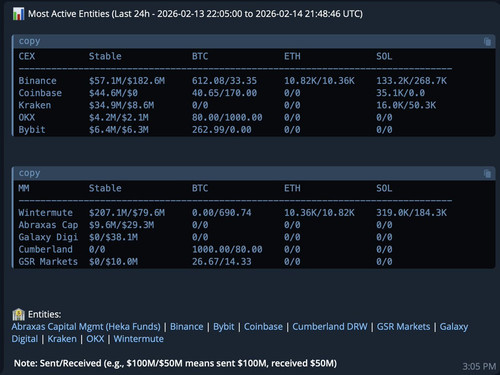The width and height of the screenshot is (500, 375).
Task: Click OKX BTC value 80.00/1000.00
Action: 227,118
